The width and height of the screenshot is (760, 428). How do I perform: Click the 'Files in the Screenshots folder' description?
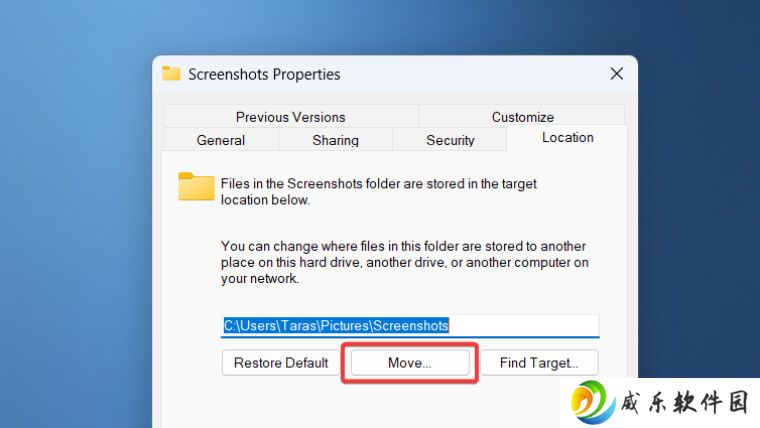tap(379, 191)
